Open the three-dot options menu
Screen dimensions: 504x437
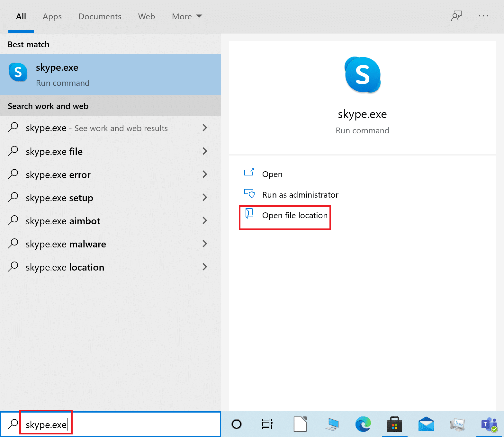click(x=483, y=16)
